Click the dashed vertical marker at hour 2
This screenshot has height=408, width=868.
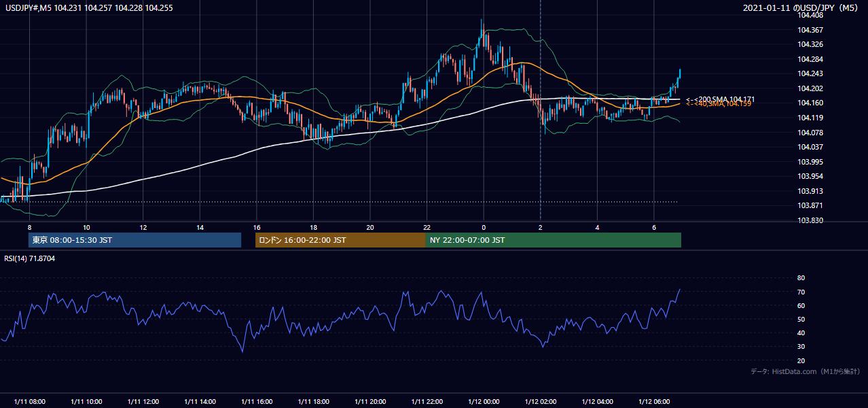[541, 110]
